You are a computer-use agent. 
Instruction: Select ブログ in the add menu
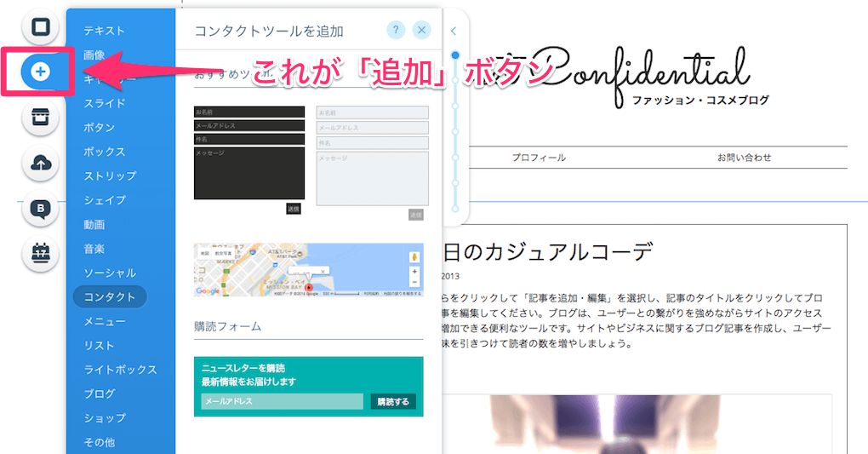tap(99, 394)
